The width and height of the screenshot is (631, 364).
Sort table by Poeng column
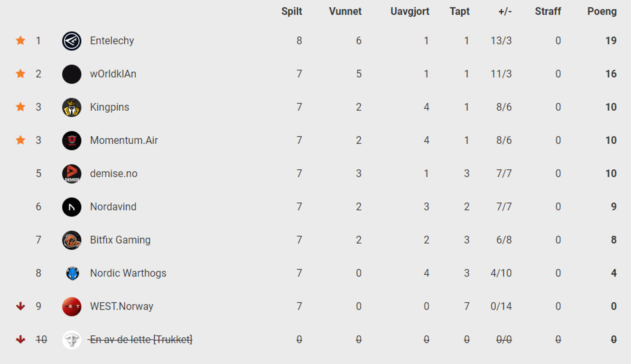click(x=602, y=11)
